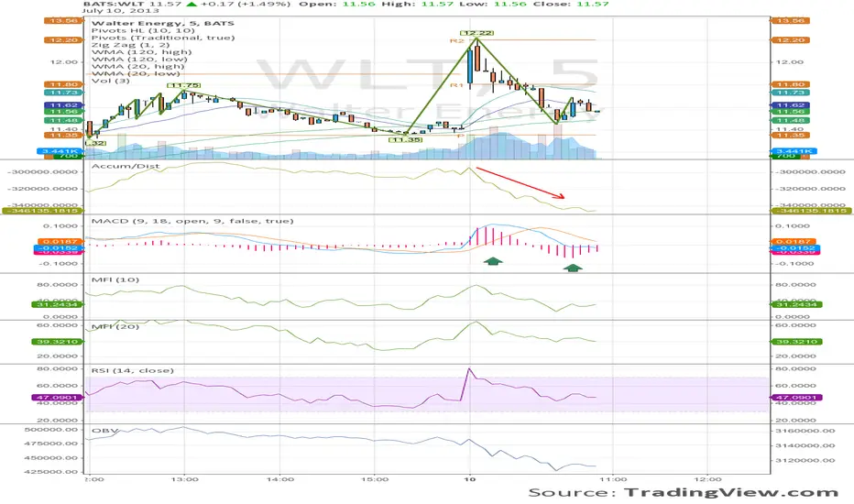
Task: Click the Walter Energy, 5, BATS legend title
Action: (163, 24)
